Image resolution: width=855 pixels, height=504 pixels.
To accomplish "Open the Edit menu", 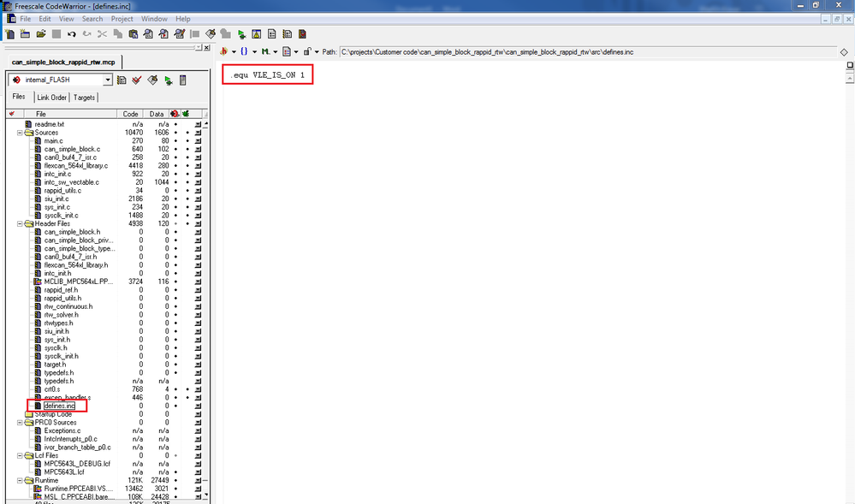I will [45, 19].
